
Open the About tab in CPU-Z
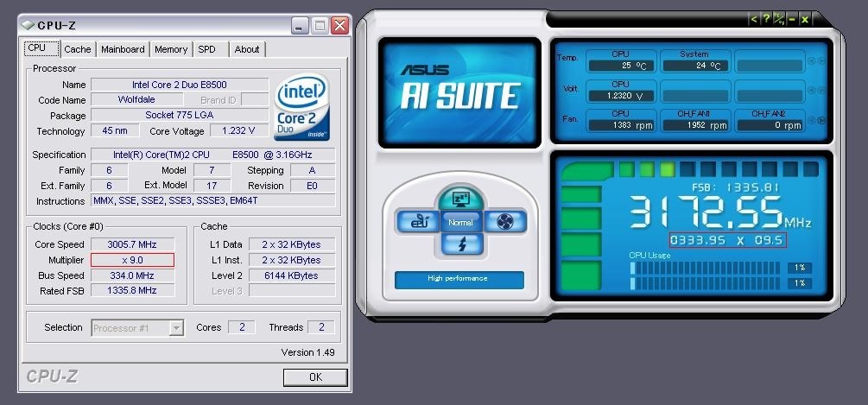pyautogui.click(x=247, y=49)
